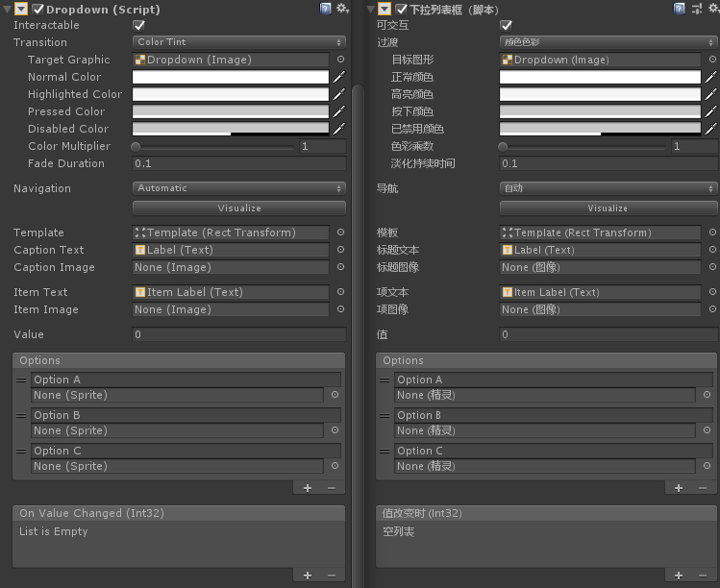Open gear settings menu of Dropdown (Script)
The image size is (720, 588).
coord(342,9)
